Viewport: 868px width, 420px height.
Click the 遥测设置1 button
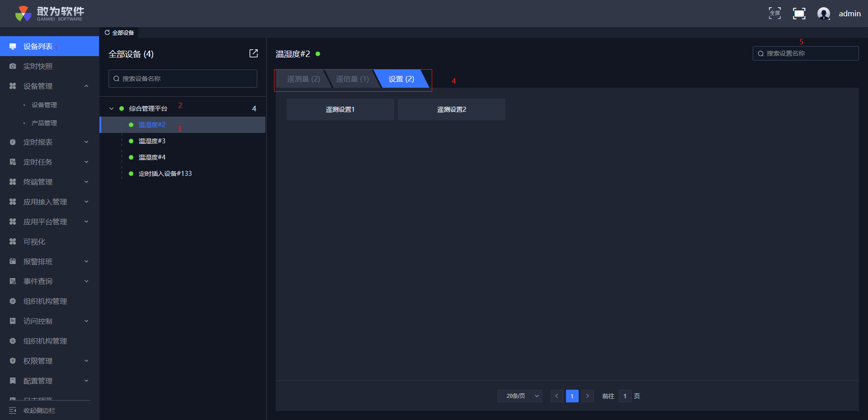point(340,109)
